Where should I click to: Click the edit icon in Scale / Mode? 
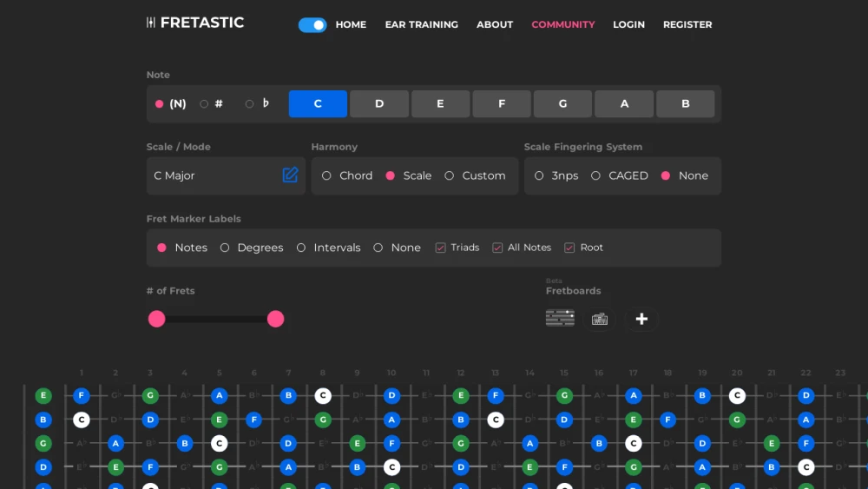point(290,175)
